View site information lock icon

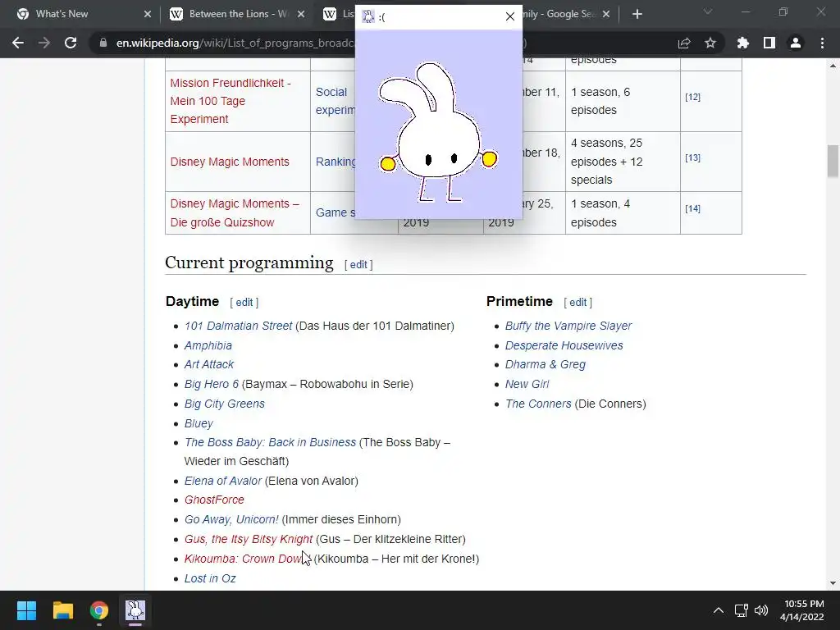[103, 43]
